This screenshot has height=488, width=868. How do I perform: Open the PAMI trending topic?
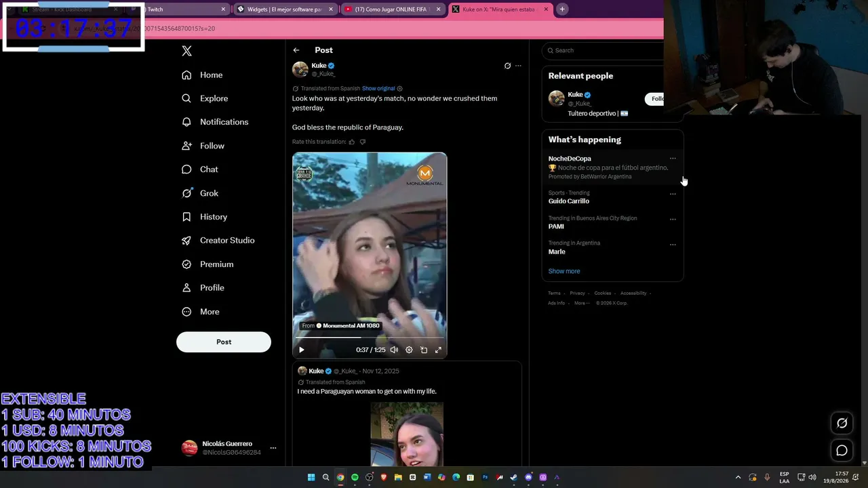click(556, 226)
